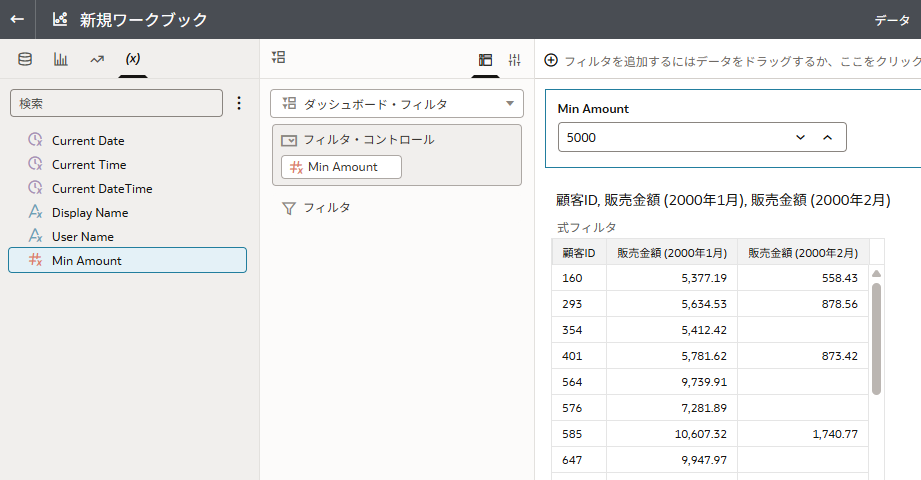The image size is (921, 480).
Task: Click the plus icon to add a filter
Action: pyautogui.click(x=551, y=61)
